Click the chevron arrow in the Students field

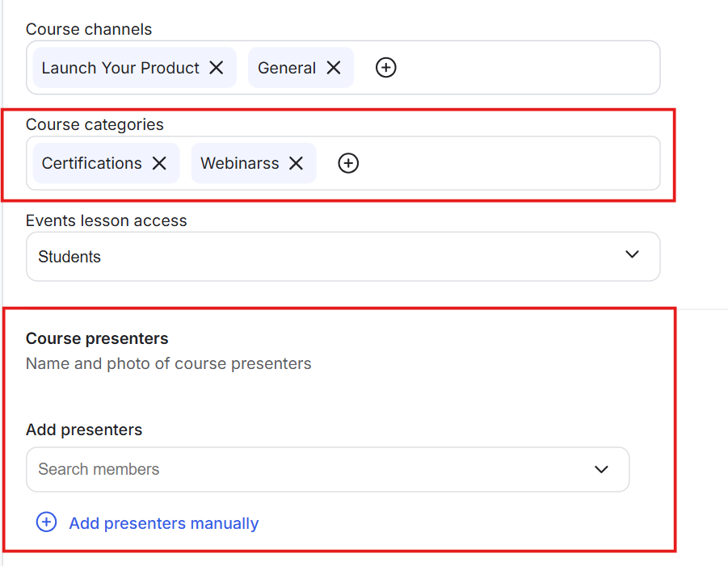click(632, 255)
